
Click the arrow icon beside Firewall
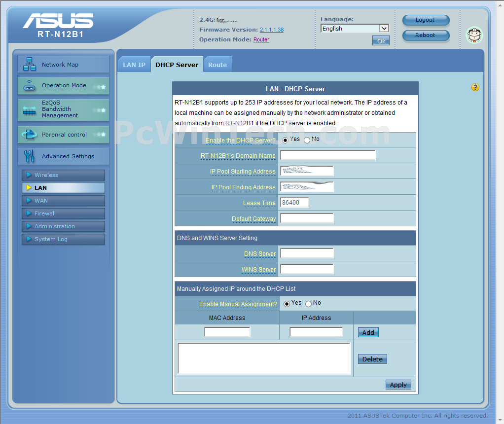(29, 213)
